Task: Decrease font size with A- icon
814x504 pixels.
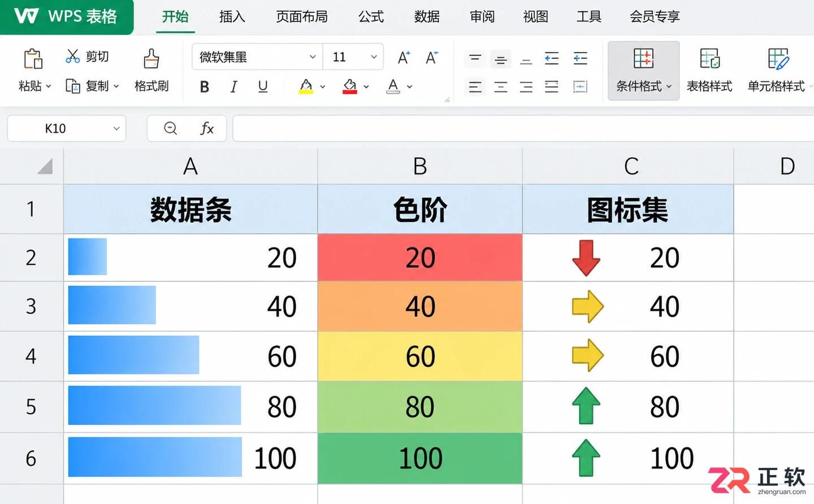Action: [432, 58]
